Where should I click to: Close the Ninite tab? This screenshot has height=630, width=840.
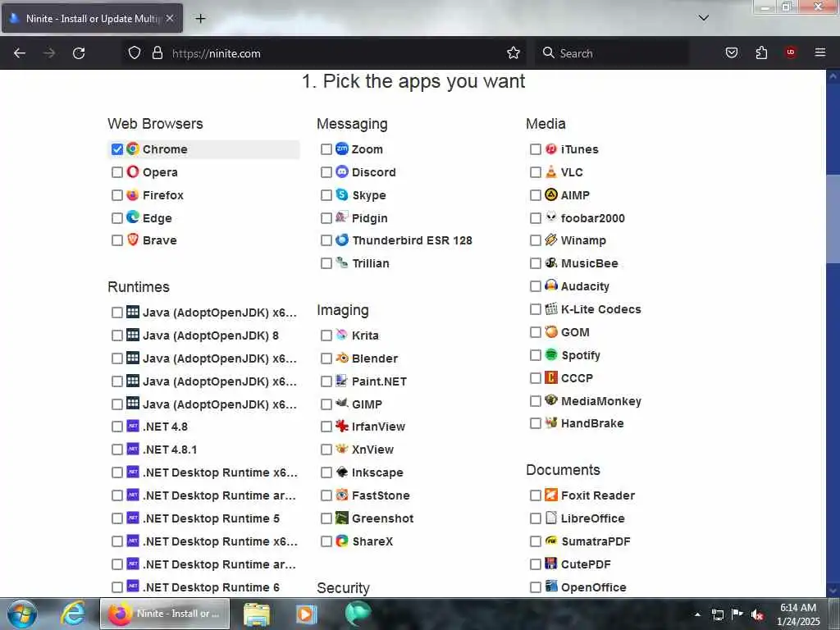169,18
